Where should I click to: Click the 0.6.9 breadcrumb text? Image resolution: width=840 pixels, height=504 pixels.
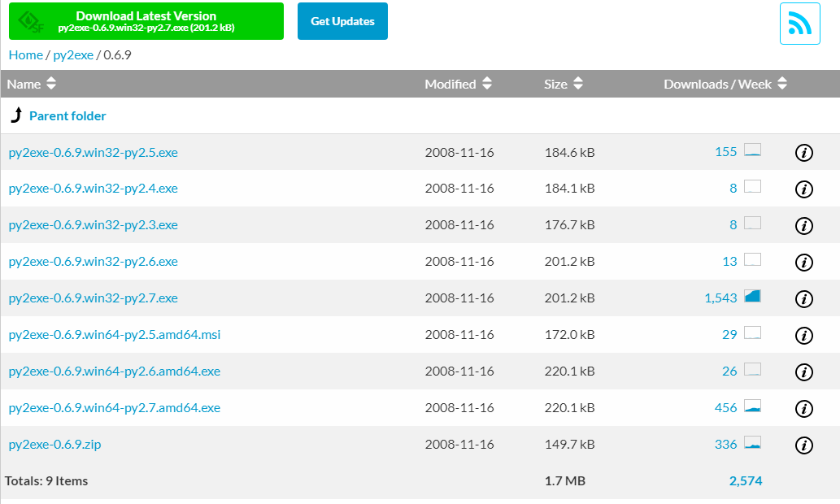pos(117,55)
